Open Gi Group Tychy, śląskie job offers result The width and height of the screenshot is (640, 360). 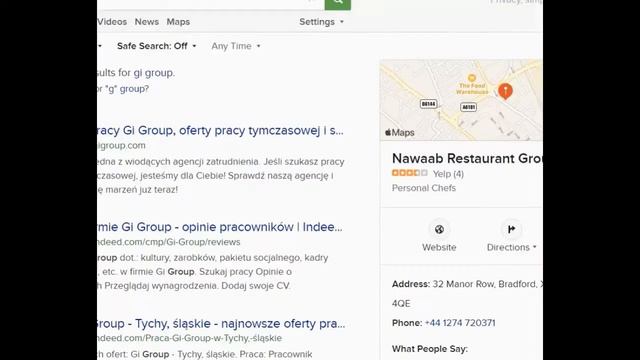pyautogui.click(x=221, y=324)
